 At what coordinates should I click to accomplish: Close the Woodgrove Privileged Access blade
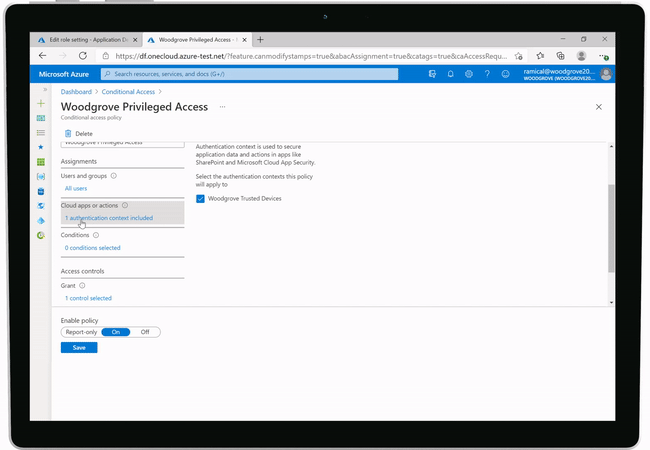coord(599,106)
